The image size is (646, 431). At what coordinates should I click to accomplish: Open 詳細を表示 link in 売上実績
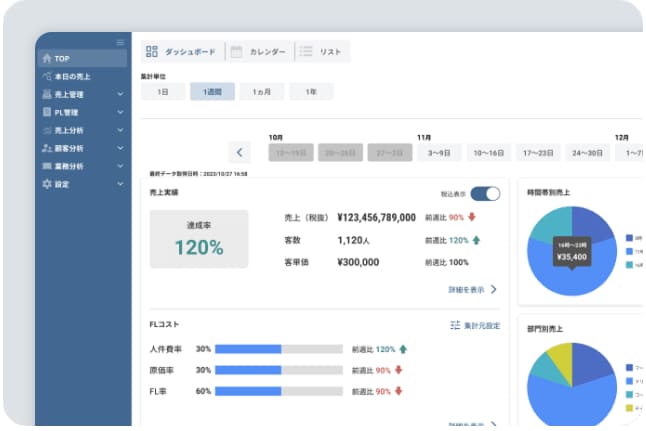coord(473,290)
